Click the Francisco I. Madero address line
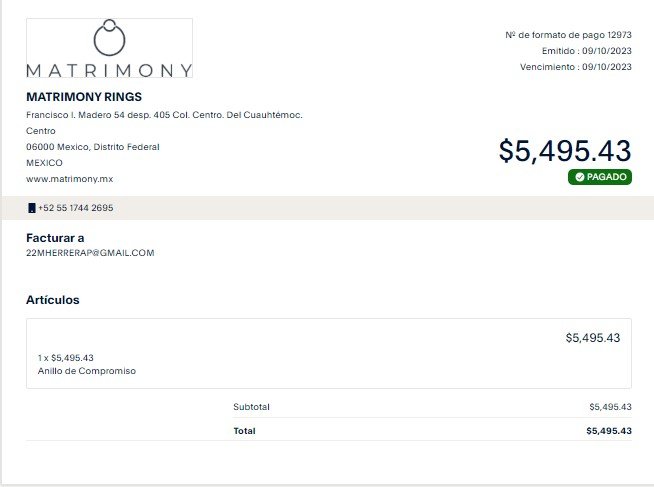Viewport: 654px width, 487px height. [x=164, y=115]
